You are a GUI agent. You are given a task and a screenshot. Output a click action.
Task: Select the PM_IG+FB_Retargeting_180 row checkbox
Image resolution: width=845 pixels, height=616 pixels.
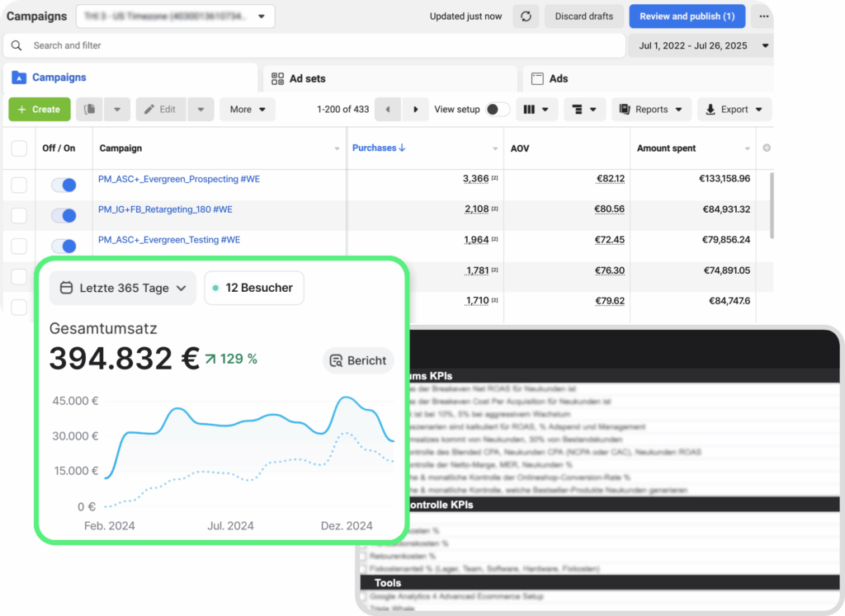(19, 215)
